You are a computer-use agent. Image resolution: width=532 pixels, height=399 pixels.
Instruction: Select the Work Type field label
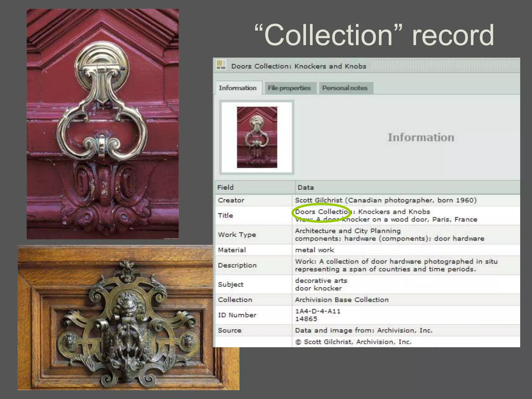pyautogui.click(x=237, y=235)
